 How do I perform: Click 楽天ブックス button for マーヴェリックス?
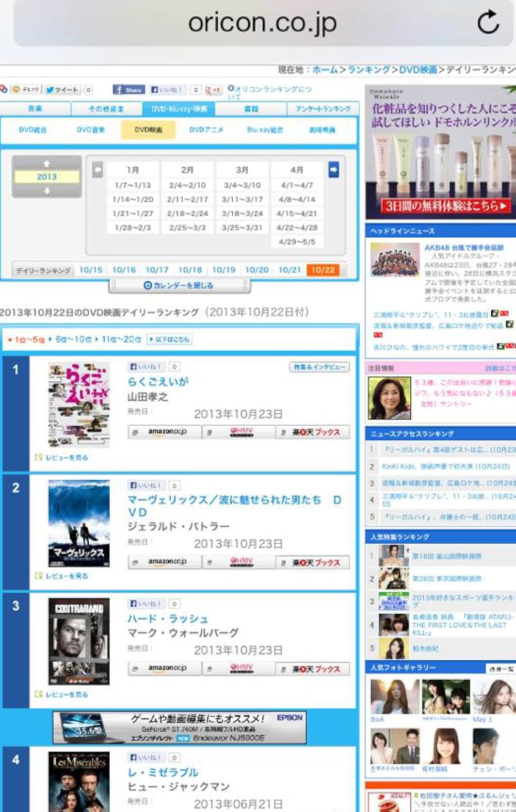[313, 562]
